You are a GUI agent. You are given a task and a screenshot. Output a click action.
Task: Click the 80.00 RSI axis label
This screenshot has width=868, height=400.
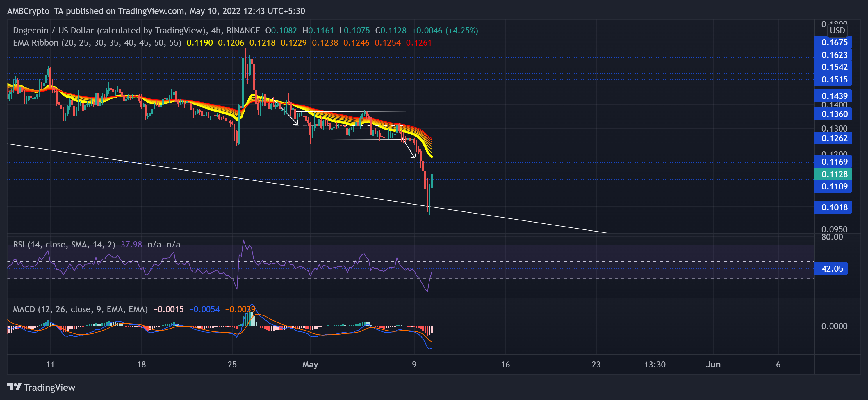click(832, 237)
